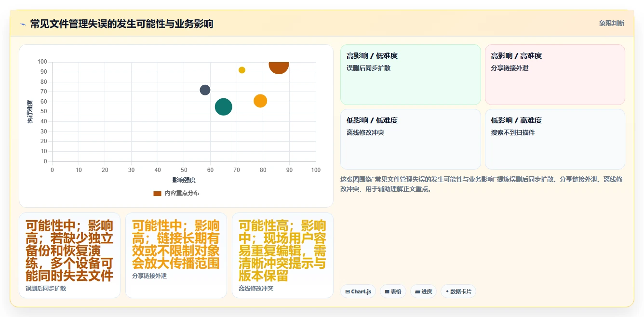Click the 表格 chip icon
The image size is (644, 317).
point(387,292)
